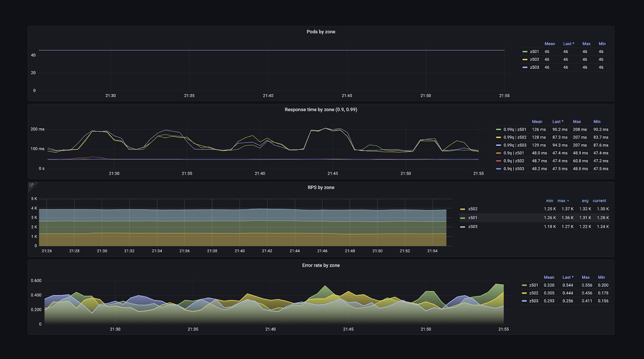This screenshot has height=359, width=644.
Task: Toggle z501 series in RPS by zone legend
Action: click(x=473, y=218)
